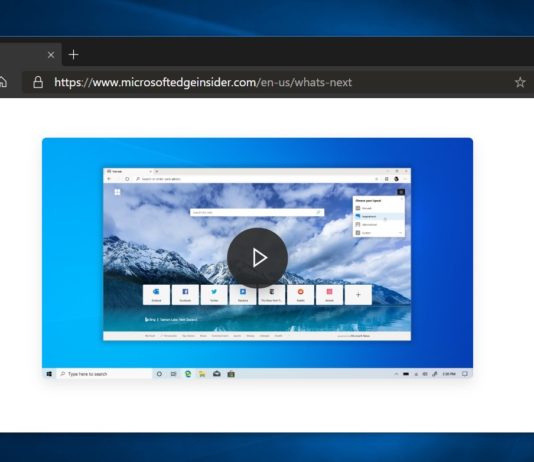
Task: View site information via the lock icon
Action: (38, 82)
